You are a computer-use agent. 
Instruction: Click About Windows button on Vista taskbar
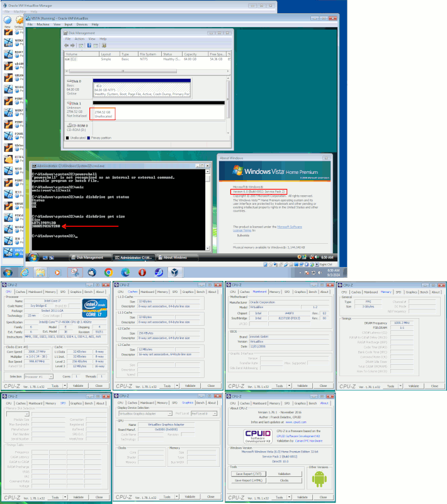point(177,258)
